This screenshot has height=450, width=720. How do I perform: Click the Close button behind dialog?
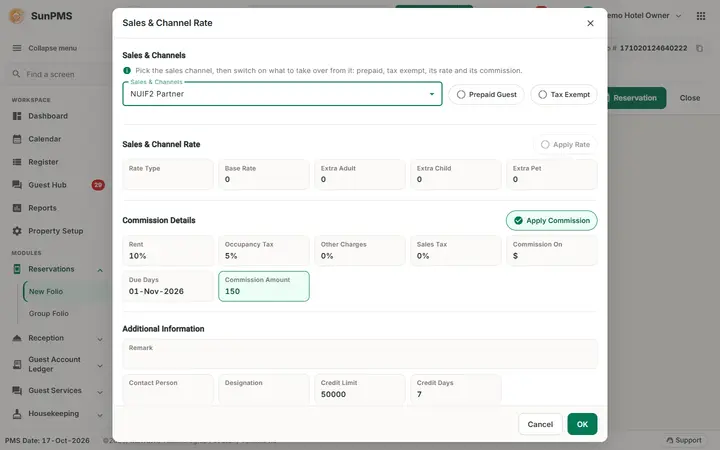pyautogui.click(x=690, y=98)
